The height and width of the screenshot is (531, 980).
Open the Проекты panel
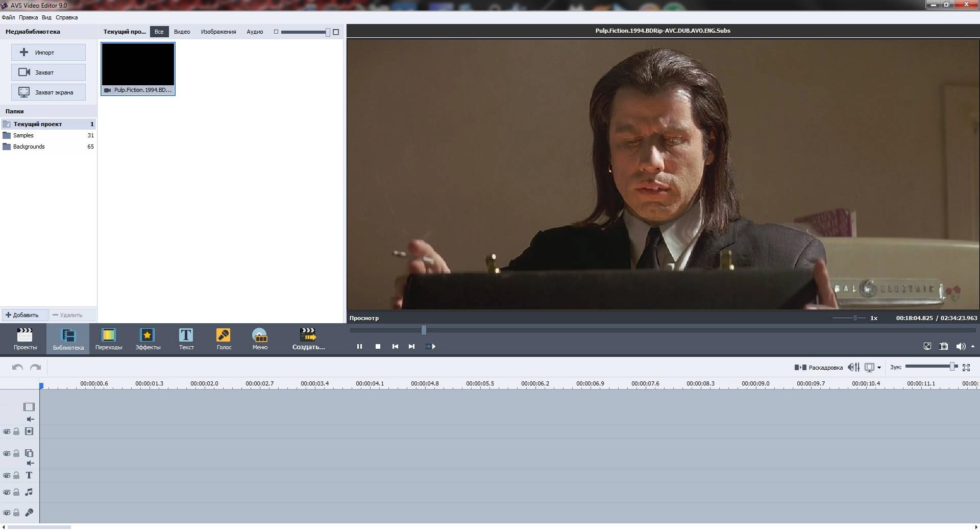[x=25, y=339]
